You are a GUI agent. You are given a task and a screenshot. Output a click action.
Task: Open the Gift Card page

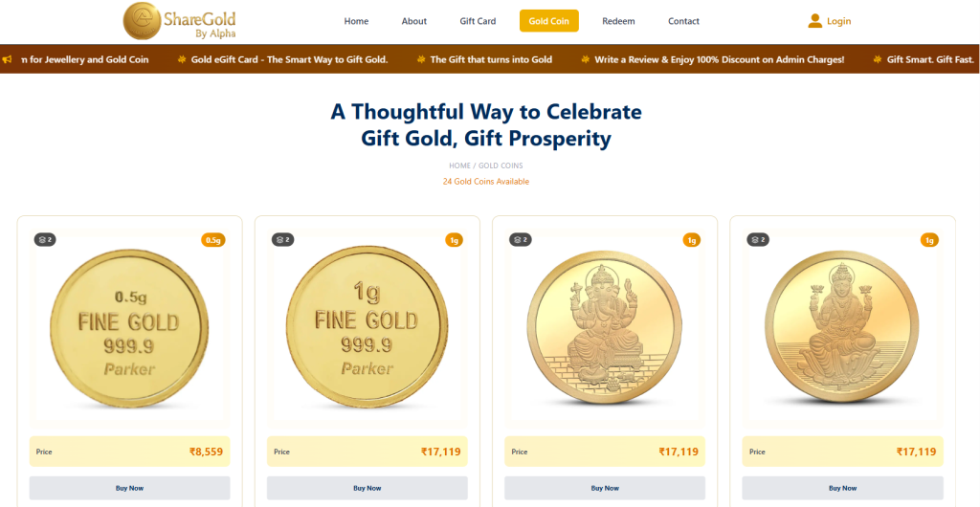pyautogui.click(x=478, y=21)
